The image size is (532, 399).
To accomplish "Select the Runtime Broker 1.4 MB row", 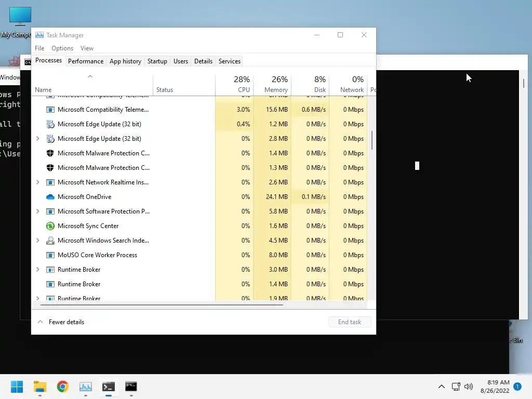I will (199, 284).
